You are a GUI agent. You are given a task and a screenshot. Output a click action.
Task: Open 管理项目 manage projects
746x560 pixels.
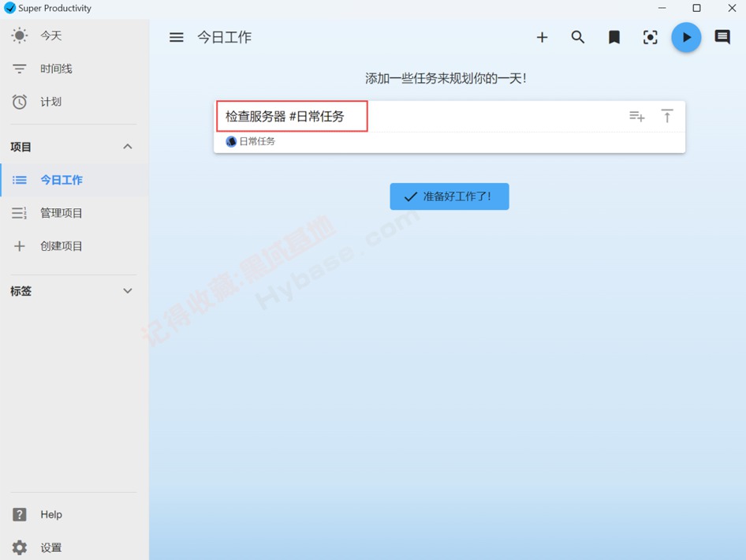point(74,213)
